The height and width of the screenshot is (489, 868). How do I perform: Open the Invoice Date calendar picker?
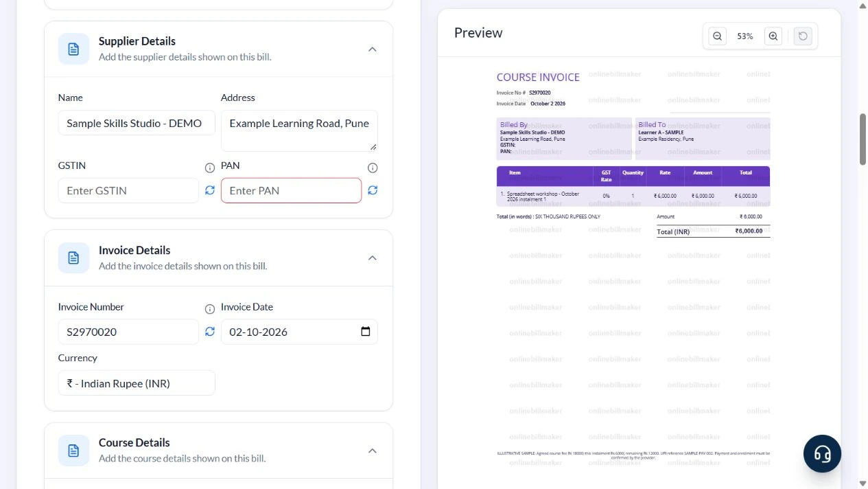(x=366, y=332)
